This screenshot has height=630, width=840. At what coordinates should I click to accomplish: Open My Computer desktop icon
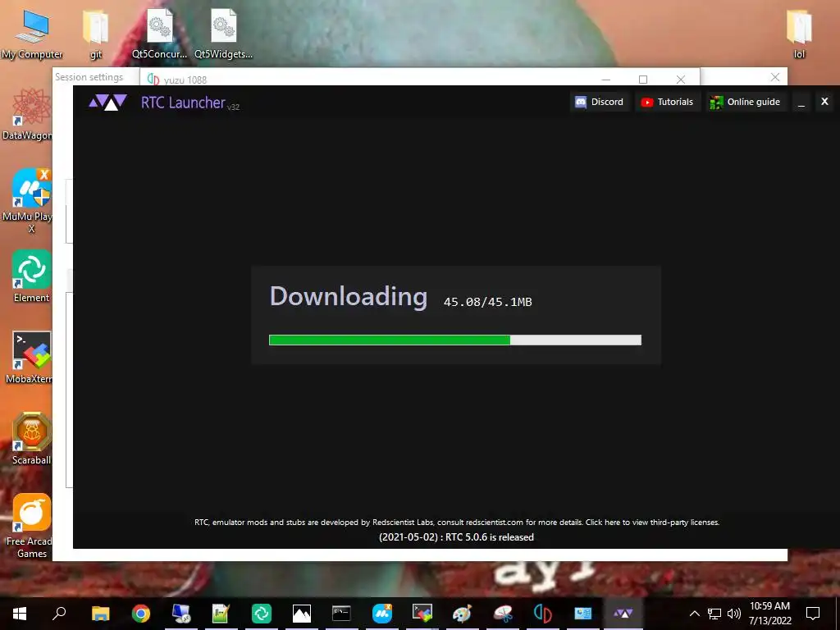(32, 34)
